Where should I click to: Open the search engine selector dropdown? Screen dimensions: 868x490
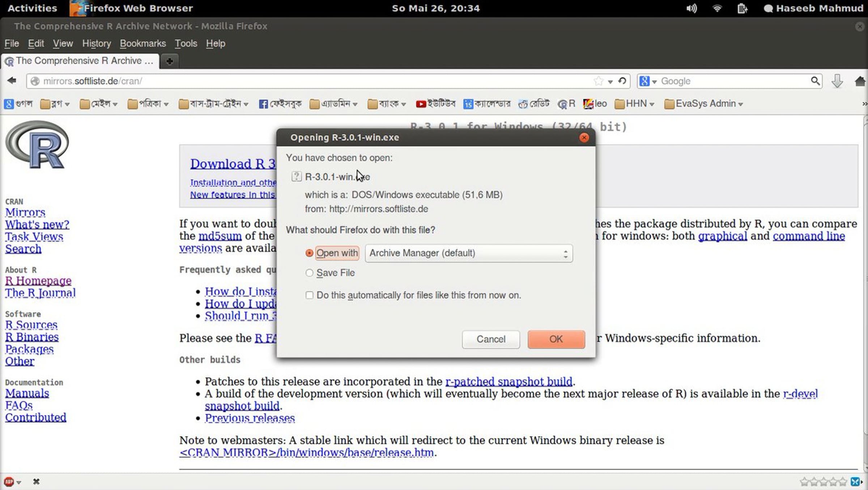coord(648,81)
